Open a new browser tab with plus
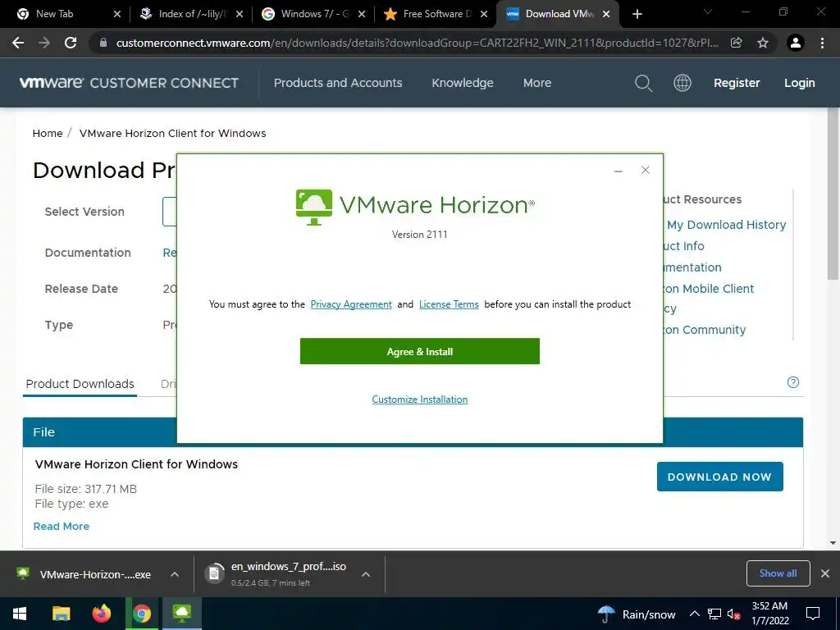 click(637, 14)
